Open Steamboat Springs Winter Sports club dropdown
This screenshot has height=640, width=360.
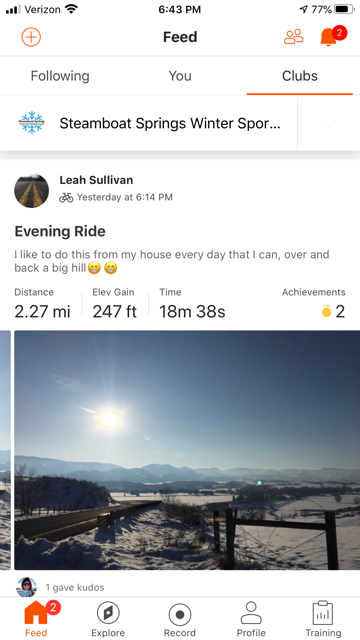coord(170,123)
